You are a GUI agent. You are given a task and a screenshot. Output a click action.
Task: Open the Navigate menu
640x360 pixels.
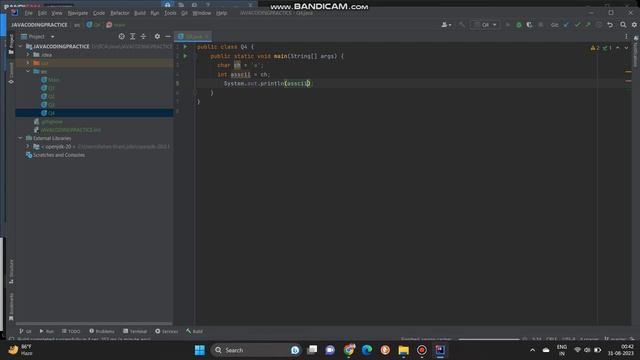(x=78, y=13)
